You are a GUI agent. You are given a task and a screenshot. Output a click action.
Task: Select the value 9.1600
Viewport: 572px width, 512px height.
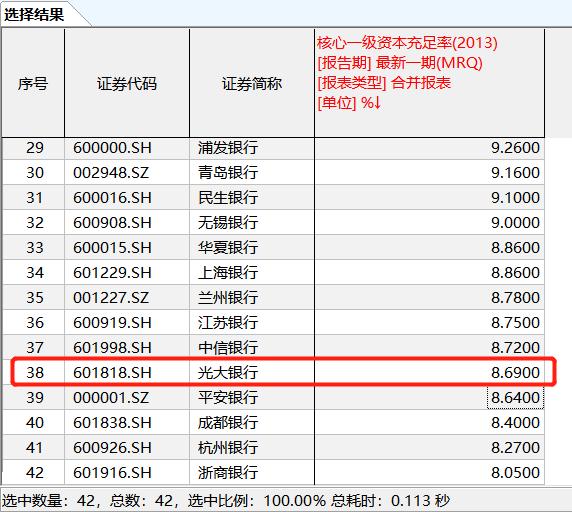515,173
